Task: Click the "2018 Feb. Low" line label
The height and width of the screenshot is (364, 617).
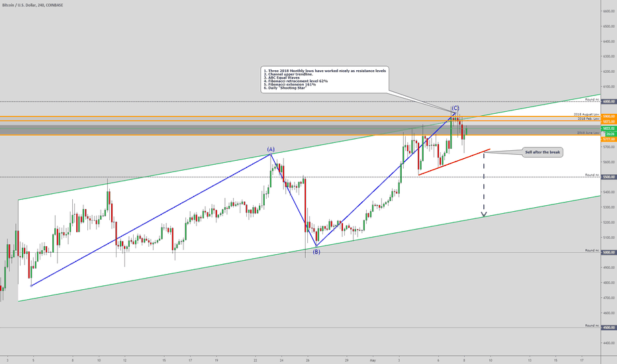Action: (x=589, y=118)
